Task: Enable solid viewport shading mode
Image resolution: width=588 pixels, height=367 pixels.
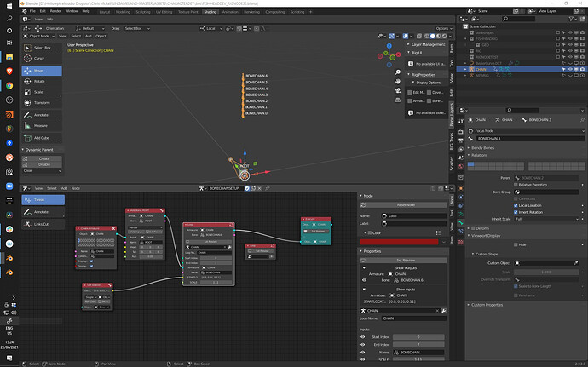Action: coord(432,36)
